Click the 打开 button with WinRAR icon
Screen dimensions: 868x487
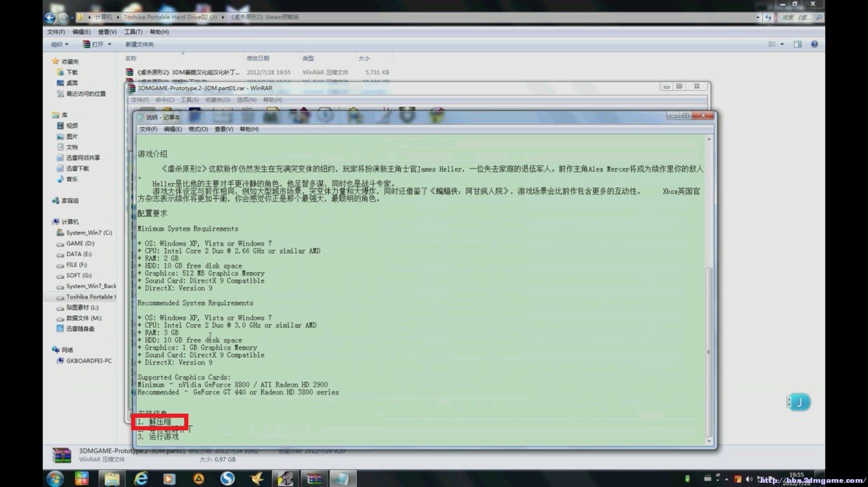coord(94,44)
